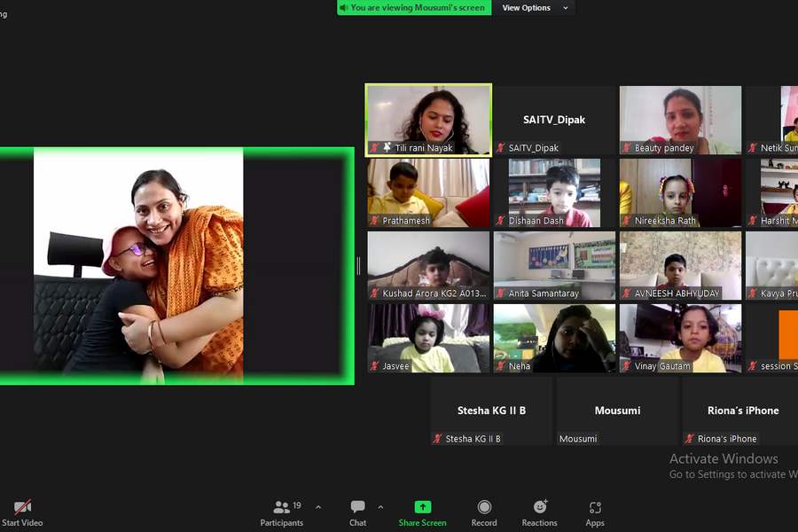Expand the arrow next to Participants
The image size is (798, 532).
pyautogui.click(x=318, y=507)
